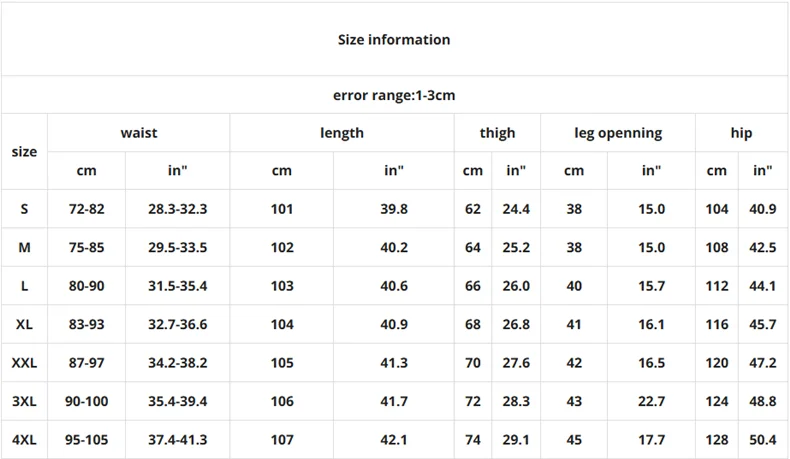This screenshot has width=790, height=459.
Task: Select the XL size row label
Action: click(x=24, y=324)
